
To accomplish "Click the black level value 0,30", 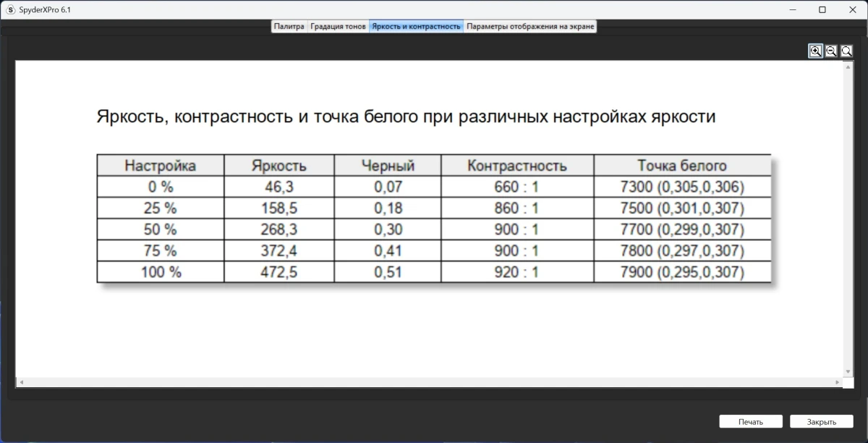I will [x=388, y=229].
